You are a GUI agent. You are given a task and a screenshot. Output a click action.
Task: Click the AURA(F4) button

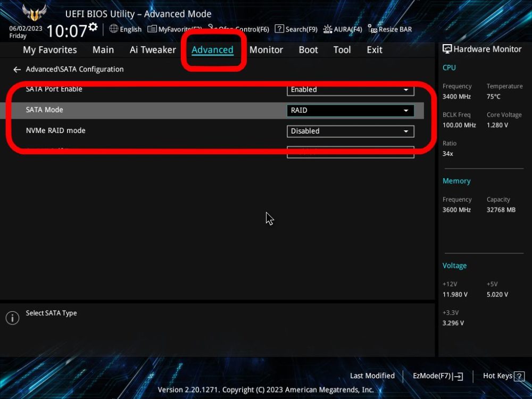coord(343,29)
